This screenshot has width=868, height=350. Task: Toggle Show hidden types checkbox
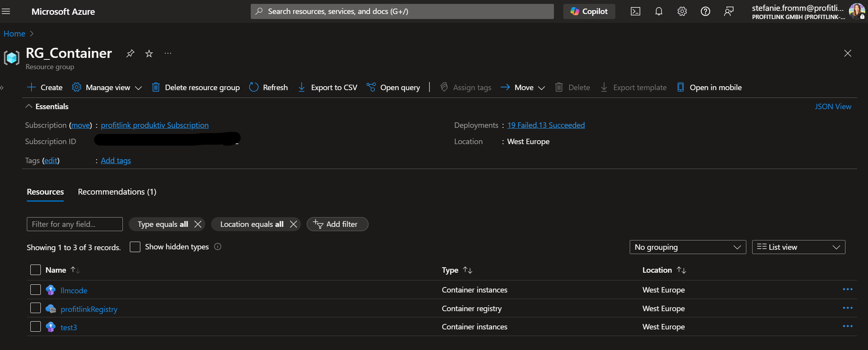tap(135, 247)
